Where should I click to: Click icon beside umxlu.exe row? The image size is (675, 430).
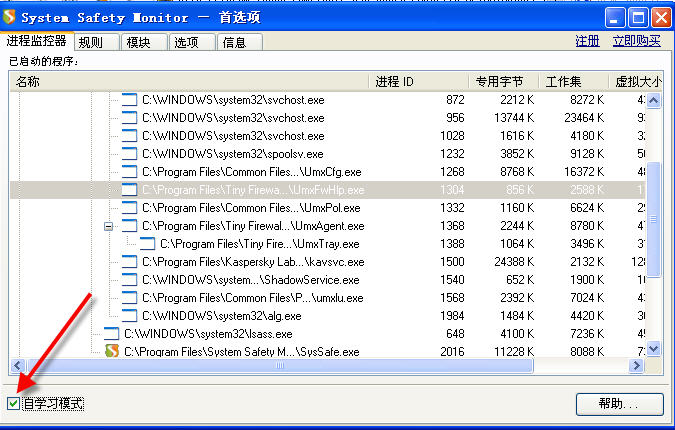coord(129,298)
